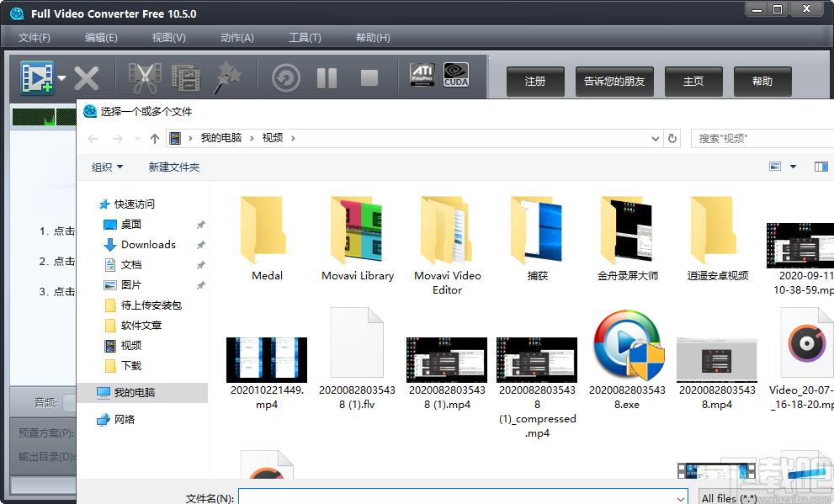
Task: Click the 帮助 toolbar button
Action: click(762, 82)
